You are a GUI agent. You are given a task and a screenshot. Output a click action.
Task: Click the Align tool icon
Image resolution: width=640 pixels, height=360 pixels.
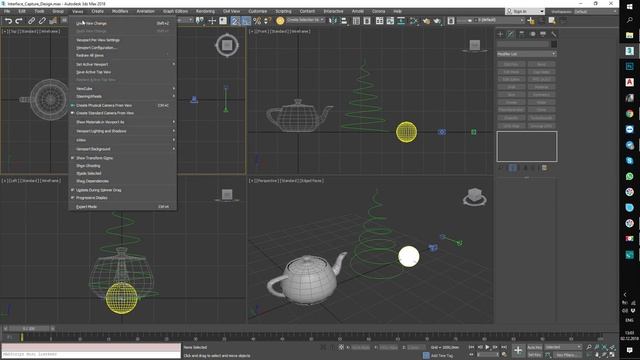[x=344, y=20]
